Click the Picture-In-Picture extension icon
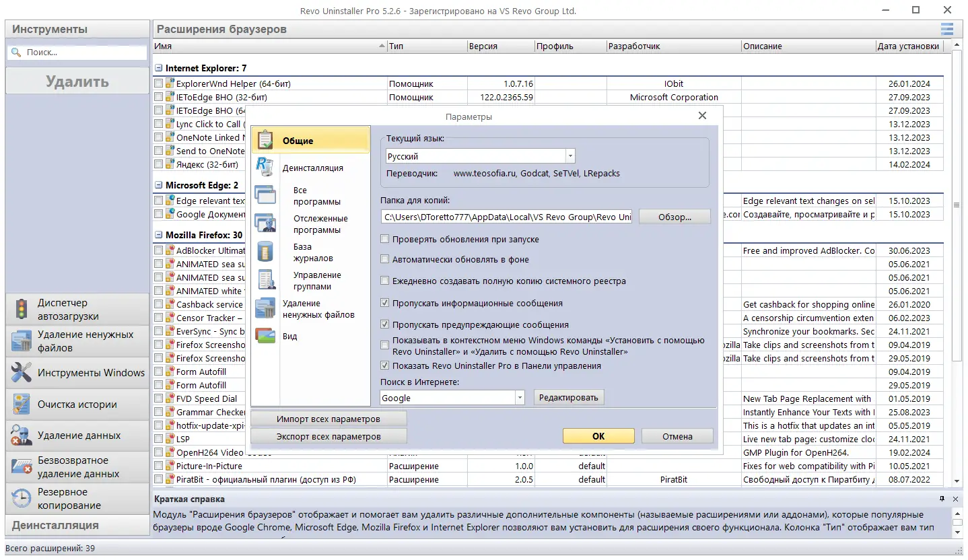 (170, 466)
